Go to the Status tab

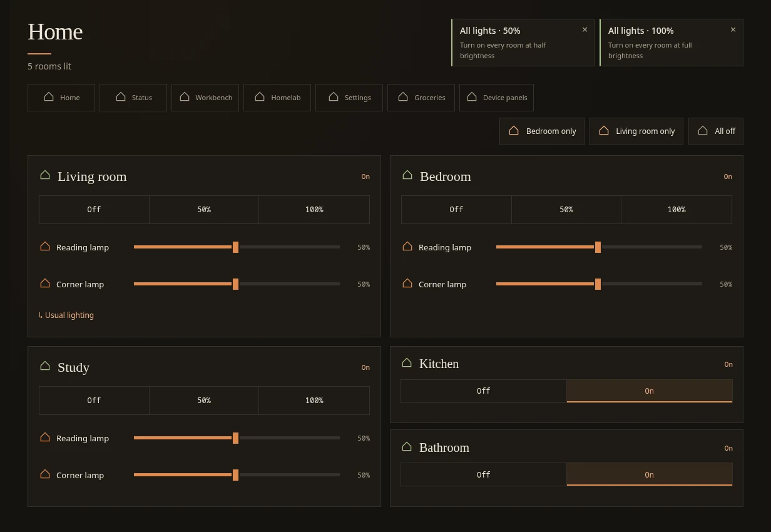pos(133,98)
